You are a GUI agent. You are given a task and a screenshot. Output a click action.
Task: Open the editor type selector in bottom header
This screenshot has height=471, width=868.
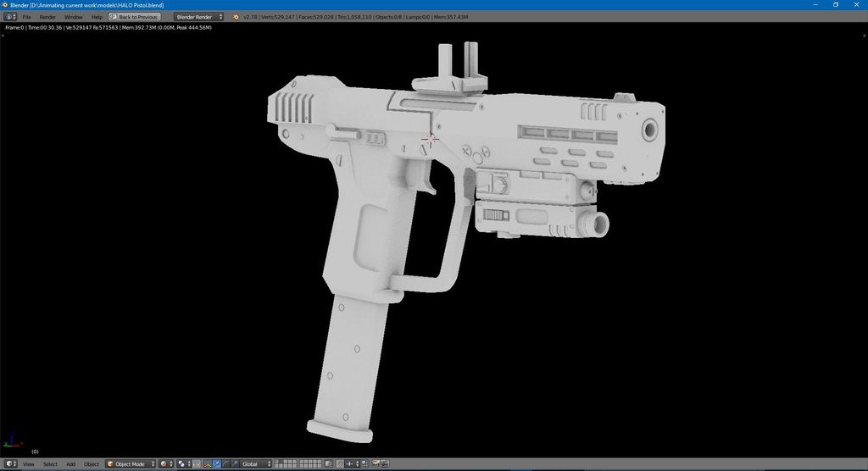[11, 464]
